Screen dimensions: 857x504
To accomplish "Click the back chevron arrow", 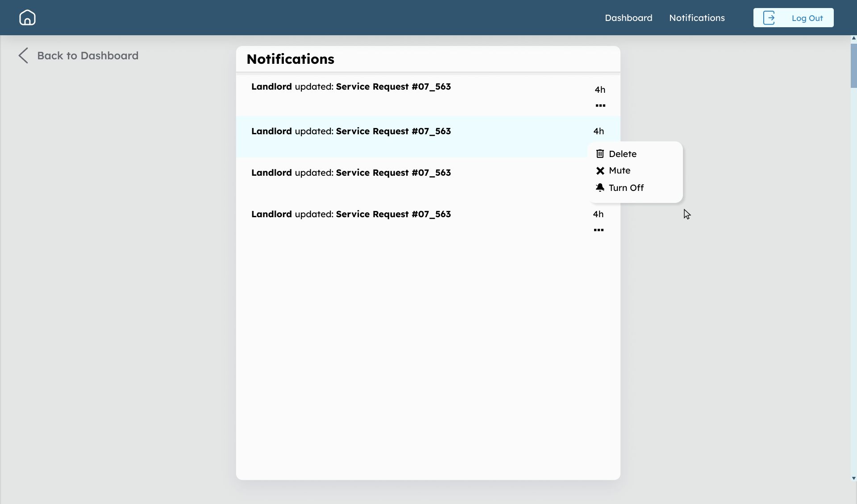I will coord(23,55).
